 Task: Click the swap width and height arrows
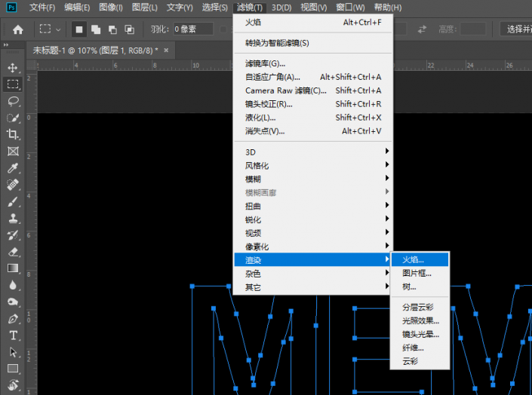click(422, 29)
